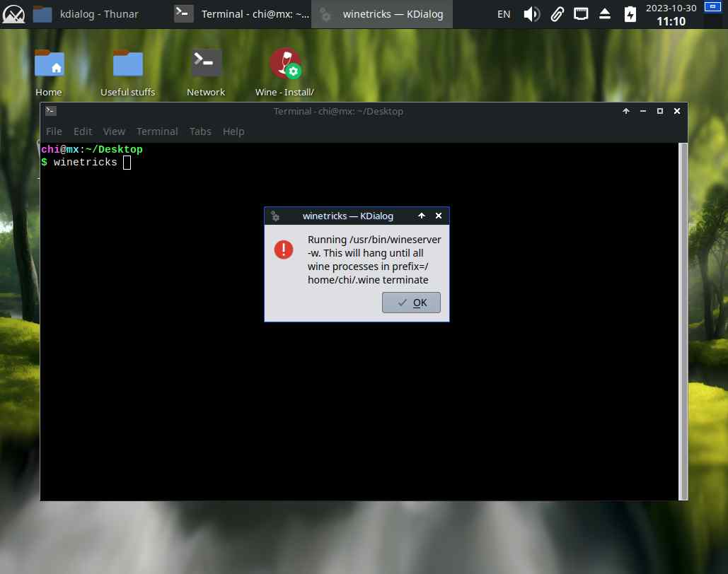Click the winetricks command line in Terminal
This screenshot has height=574, width=728.
pos(86,163)
